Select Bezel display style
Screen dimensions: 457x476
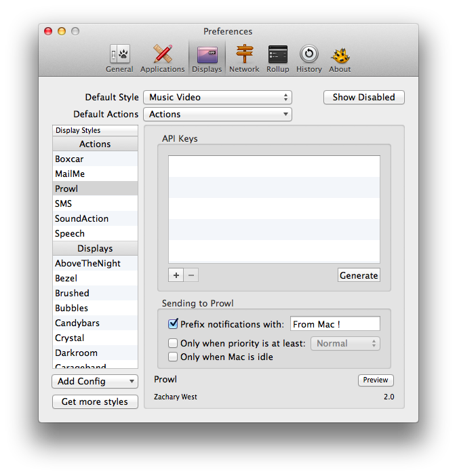(x=95, y=278)
